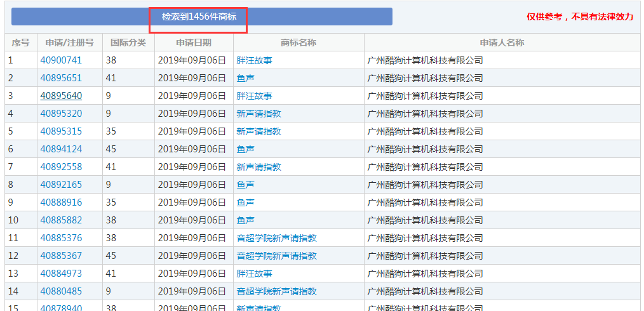Open trademark 音超学院新声请指教 in row 11
Screen dimensions: 644x311
click(277, 238)
